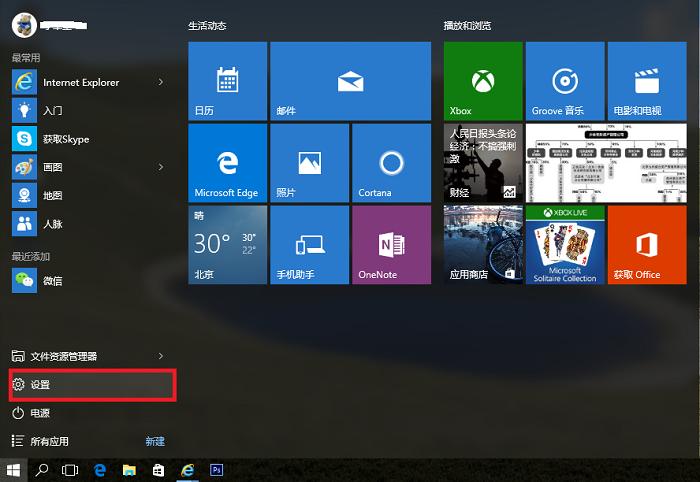Expand Paint (画图) jump list arrow

pyautogui.click(x=161, y=167)
